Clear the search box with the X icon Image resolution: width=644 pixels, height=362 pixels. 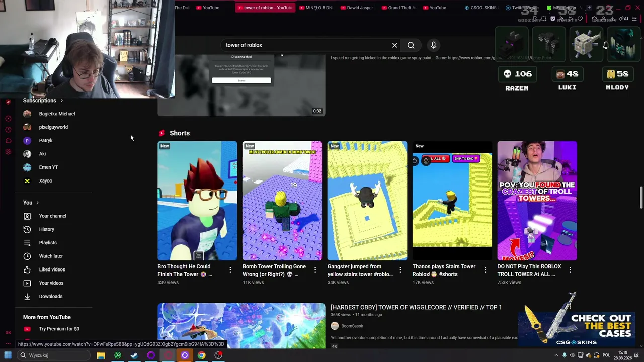[395, 45]
